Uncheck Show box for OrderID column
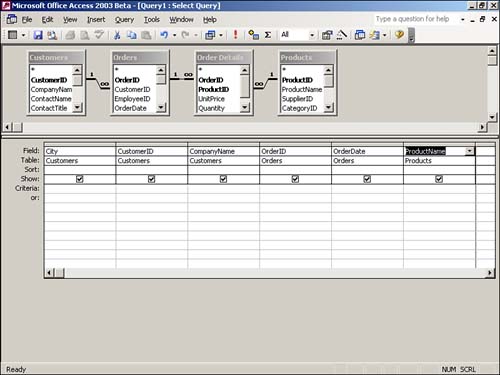 point(295,179)
